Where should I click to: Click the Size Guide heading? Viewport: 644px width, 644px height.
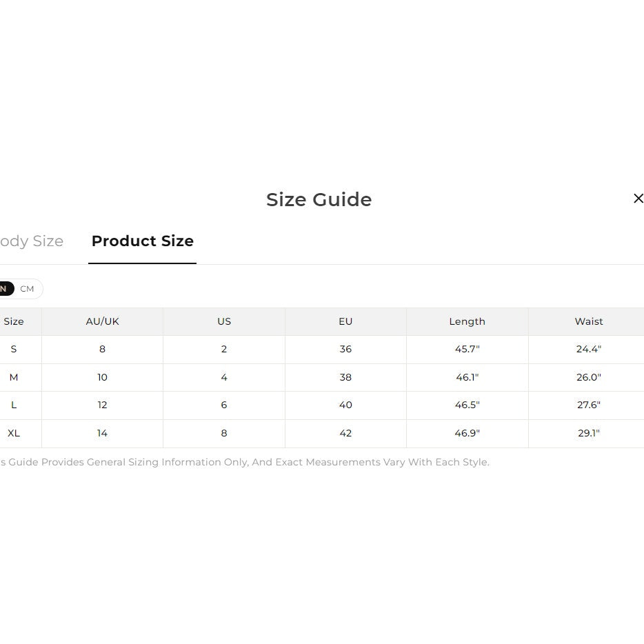(x=319, y=199)
